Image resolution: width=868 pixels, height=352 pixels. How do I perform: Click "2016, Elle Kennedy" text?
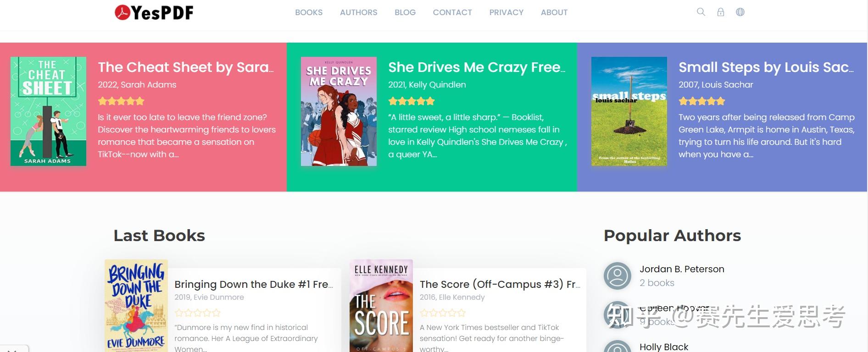point(452,297)
